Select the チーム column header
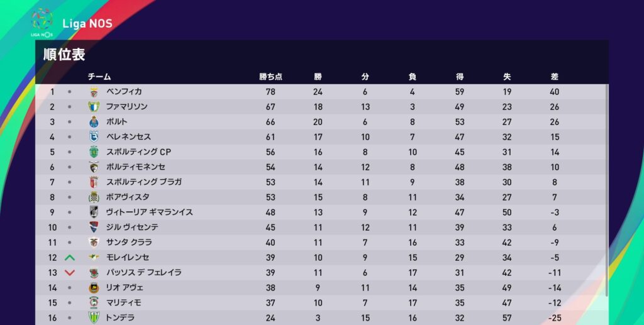644x325 pixels. (x=99, y=77)
